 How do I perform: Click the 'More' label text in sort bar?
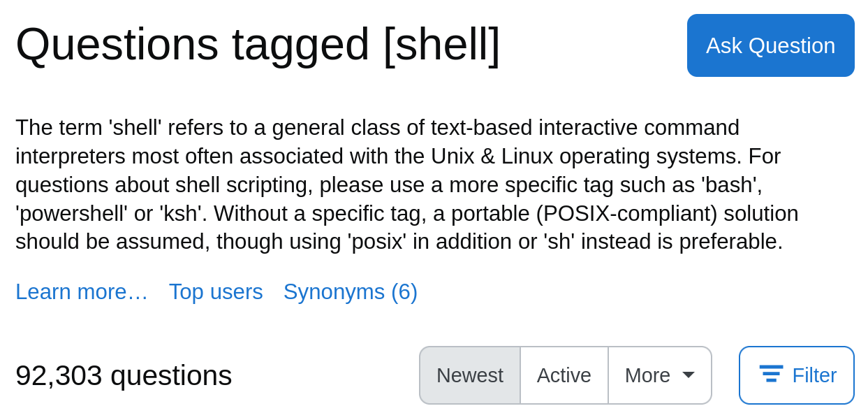tap(647, 375)
